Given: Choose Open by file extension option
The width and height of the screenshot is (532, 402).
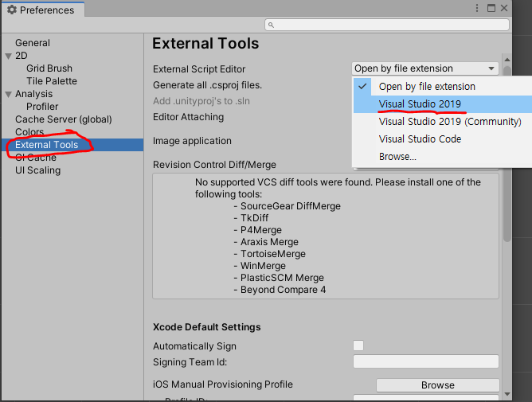Looking at the screenshot, I should coord(443,87).
